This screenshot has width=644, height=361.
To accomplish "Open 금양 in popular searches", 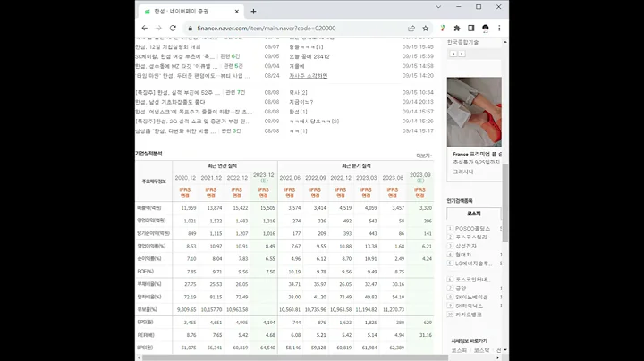I will (x=461, y=289).
